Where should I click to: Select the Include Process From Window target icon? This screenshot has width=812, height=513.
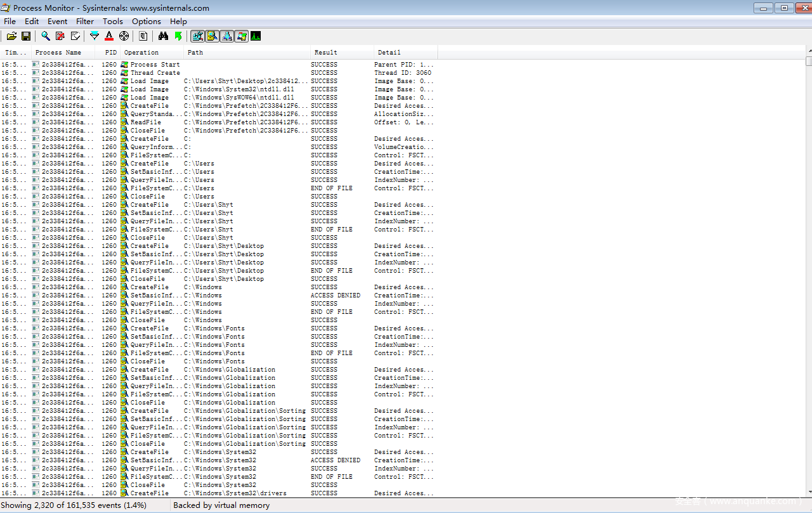(x=124, y=36)
